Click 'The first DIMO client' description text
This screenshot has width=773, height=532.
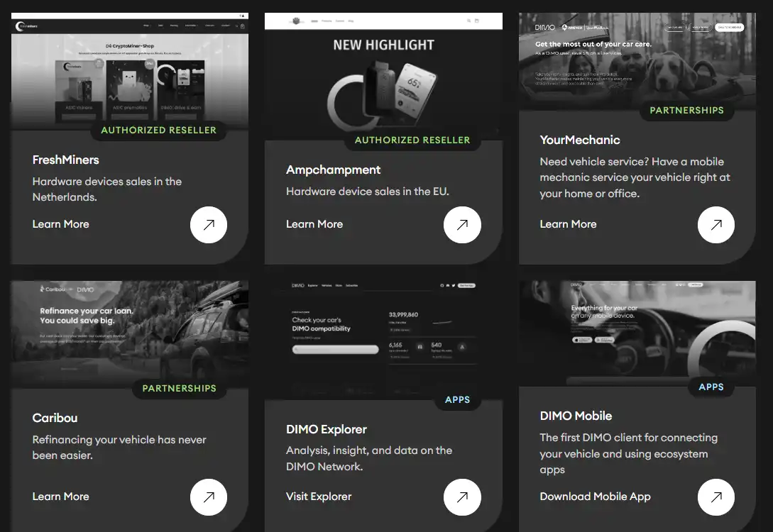629,454
